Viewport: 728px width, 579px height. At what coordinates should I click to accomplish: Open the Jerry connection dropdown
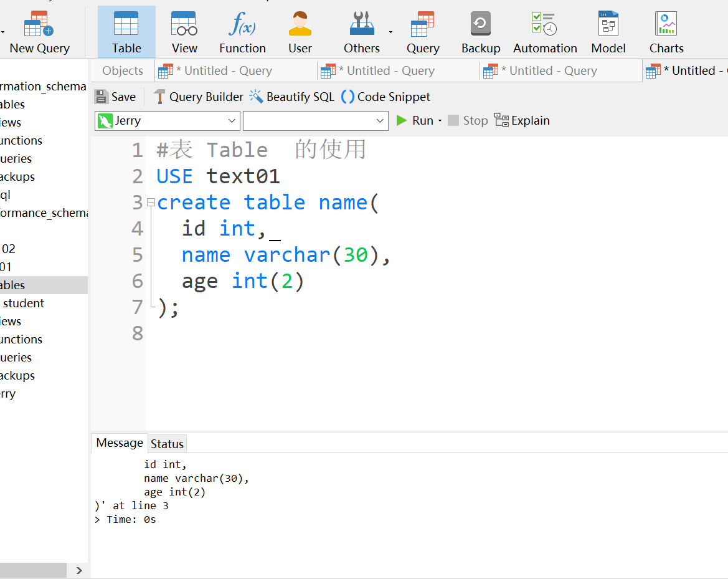(x=167, y=121)
